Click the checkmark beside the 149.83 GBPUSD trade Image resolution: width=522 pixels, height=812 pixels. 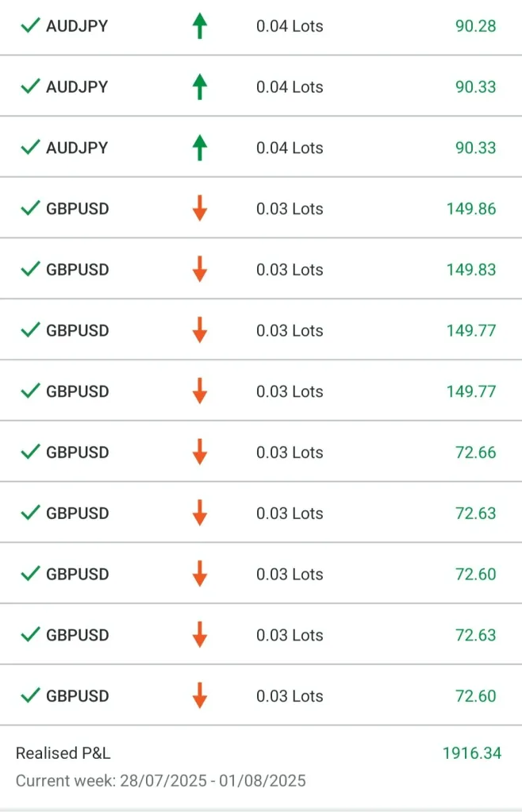click(x=30, y=270)
